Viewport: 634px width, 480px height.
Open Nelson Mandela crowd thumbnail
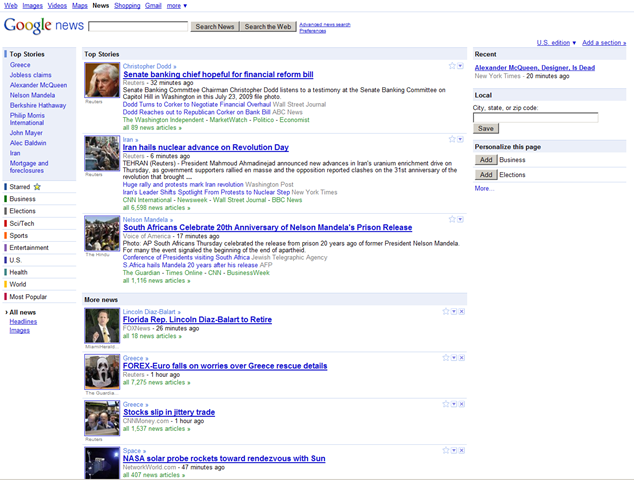pyautogui.click(x=102, y=233)
